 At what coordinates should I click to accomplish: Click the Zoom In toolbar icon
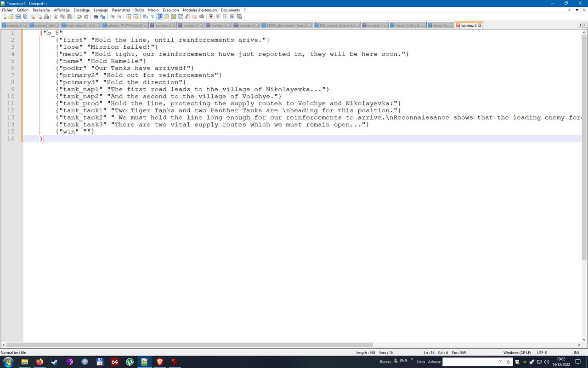[x=112, y=17]
